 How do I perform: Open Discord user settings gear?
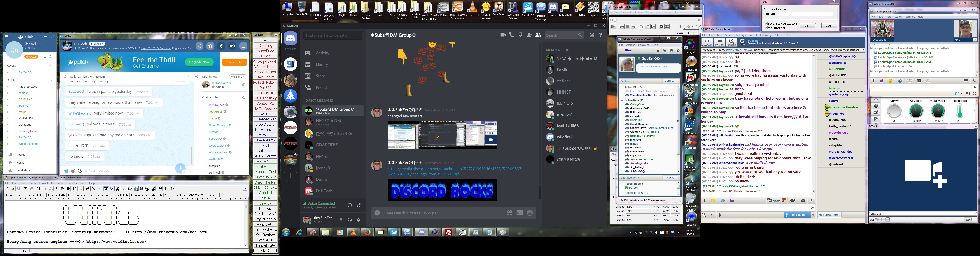[x=358, y=220]
